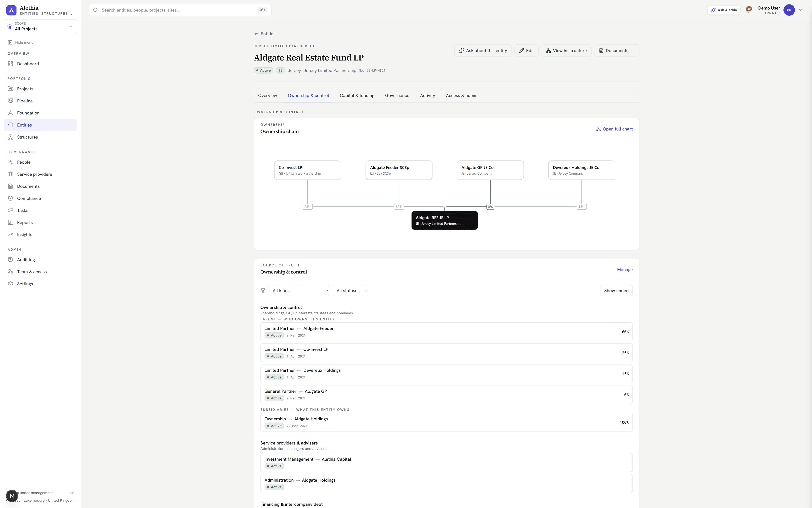Switch to Capital & funding tab
Viewport: 812px width, 508px height.
tap(357, 96)
